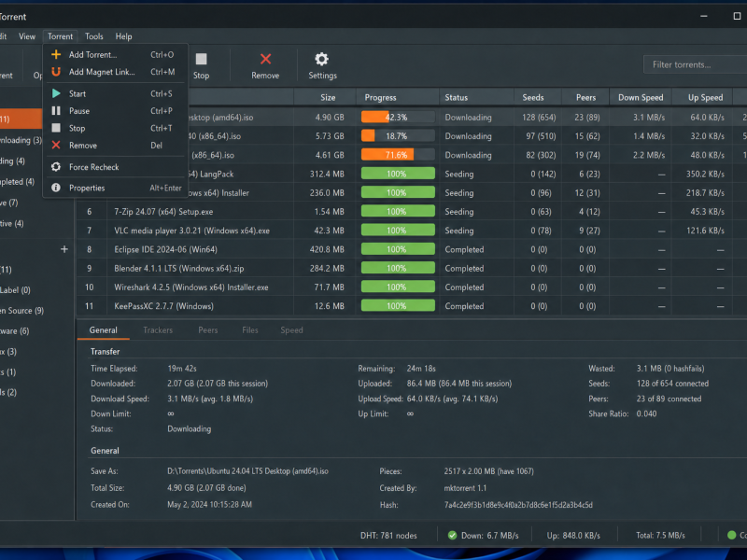Viewport: 747px width, 560px height.
Task: Select the KeePassXC 2.7.7 (Windows) torrent
Action: coord(412,306)
